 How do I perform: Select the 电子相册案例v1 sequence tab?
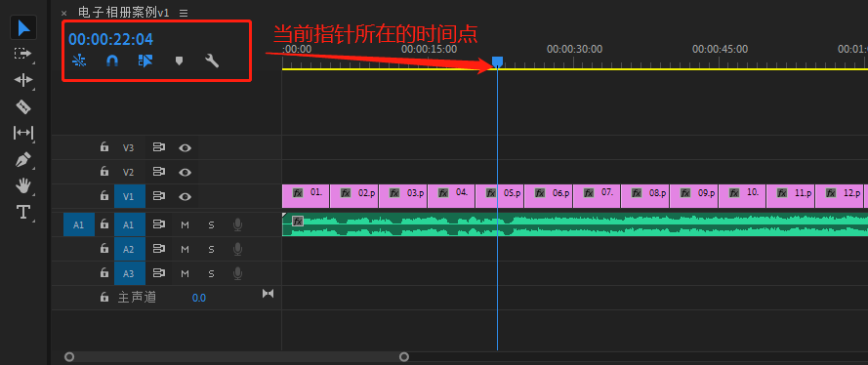pyautogui.click(x=123, y=13)
